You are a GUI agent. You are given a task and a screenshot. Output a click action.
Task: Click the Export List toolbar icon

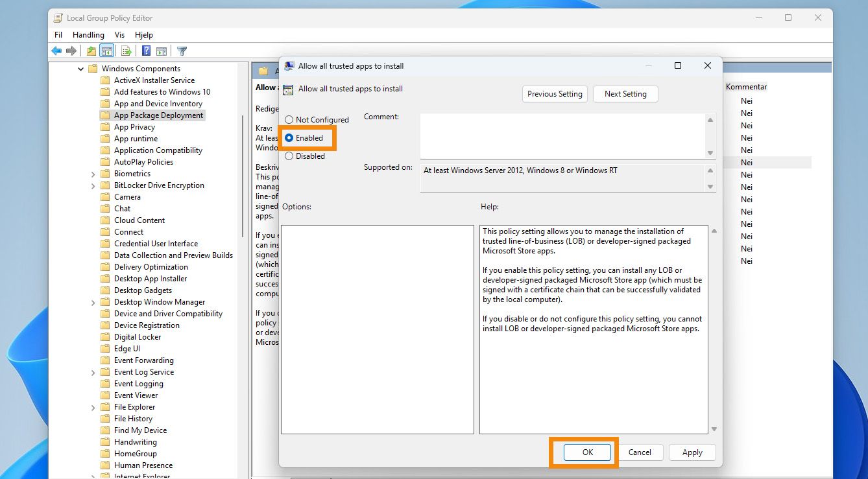click(x=127, y=51)
